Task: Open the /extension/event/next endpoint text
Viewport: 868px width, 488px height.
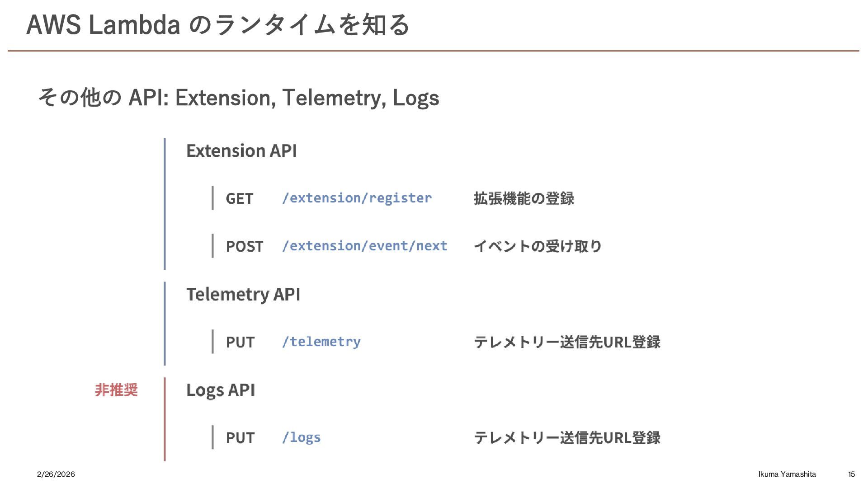Action: 364,246
